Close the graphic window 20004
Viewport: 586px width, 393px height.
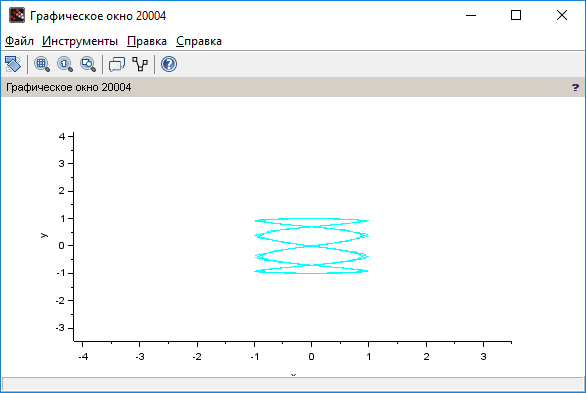562,15
